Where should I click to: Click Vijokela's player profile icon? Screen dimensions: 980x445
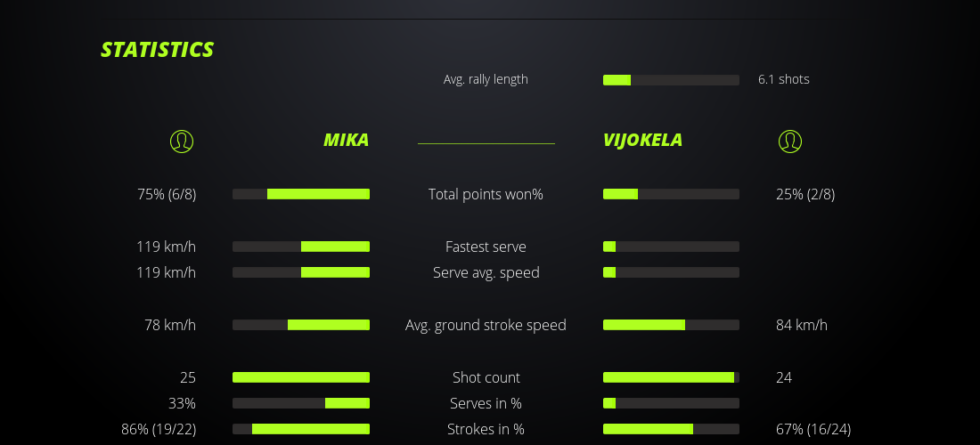coord(789,142)
